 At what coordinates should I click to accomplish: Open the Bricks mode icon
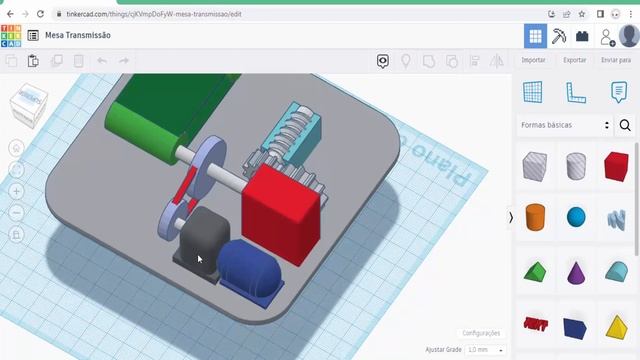point(582,36)
